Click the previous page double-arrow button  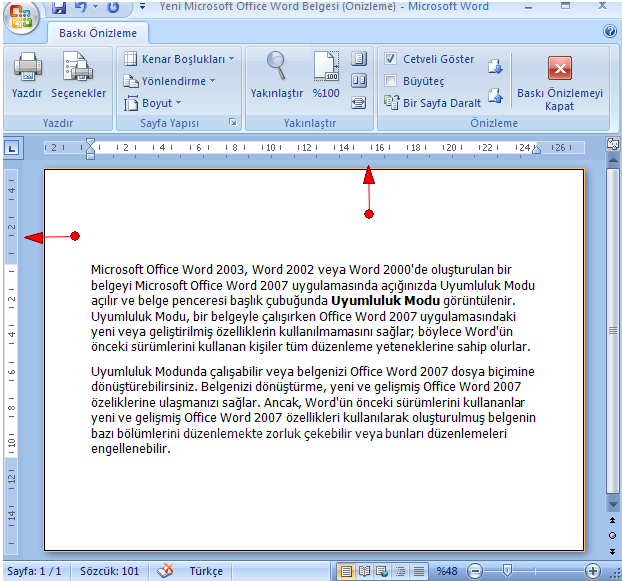(x=612, y=520)
